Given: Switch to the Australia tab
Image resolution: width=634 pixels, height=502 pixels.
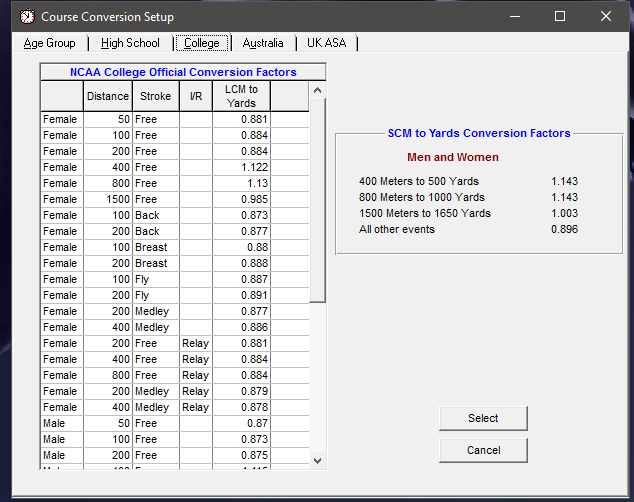Looking at the screenshot, I should (x=263, y=43).
